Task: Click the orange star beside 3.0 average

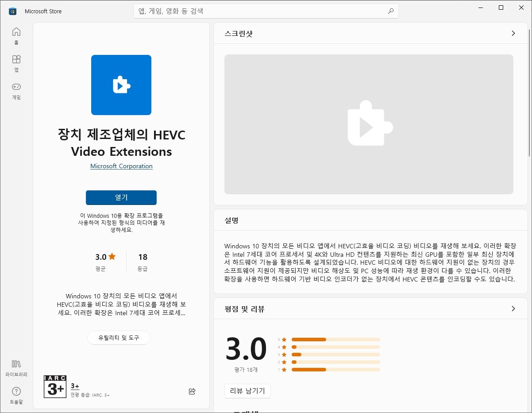Action: click(x=112, y=256)
